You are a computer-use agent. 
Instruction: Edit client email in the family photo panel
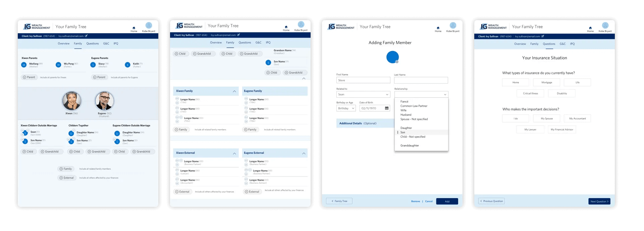[x=86, y=36]
